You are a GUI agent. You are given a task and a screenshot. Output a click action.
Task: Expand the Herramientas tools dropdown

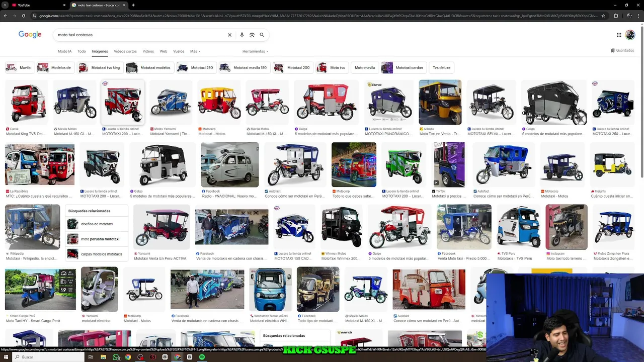pyautogui.click(x=255, y=51)
